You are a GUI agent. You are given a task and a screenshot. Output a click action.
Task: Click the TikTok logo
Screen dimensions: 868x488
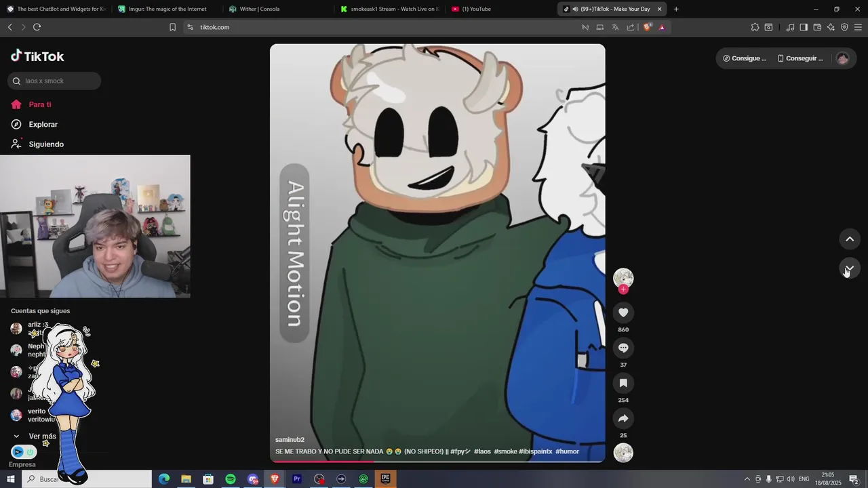point(37,56)
